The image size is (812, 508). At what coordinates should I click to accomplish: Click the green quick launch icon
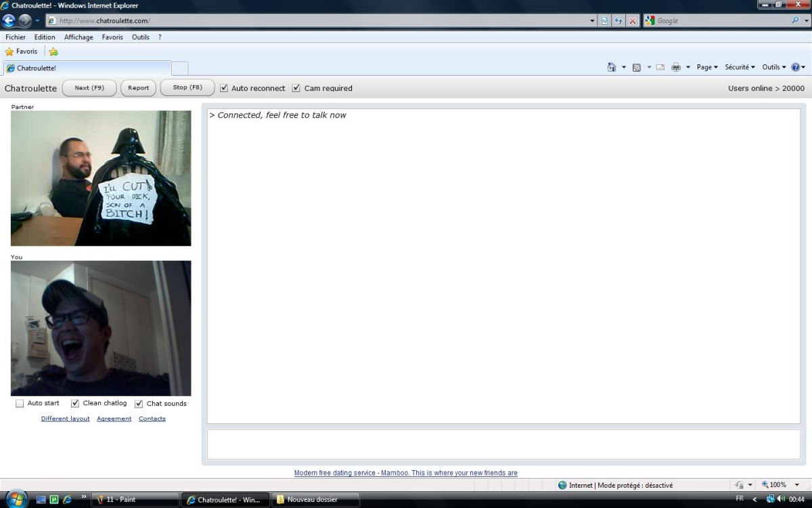coord(54,500)
